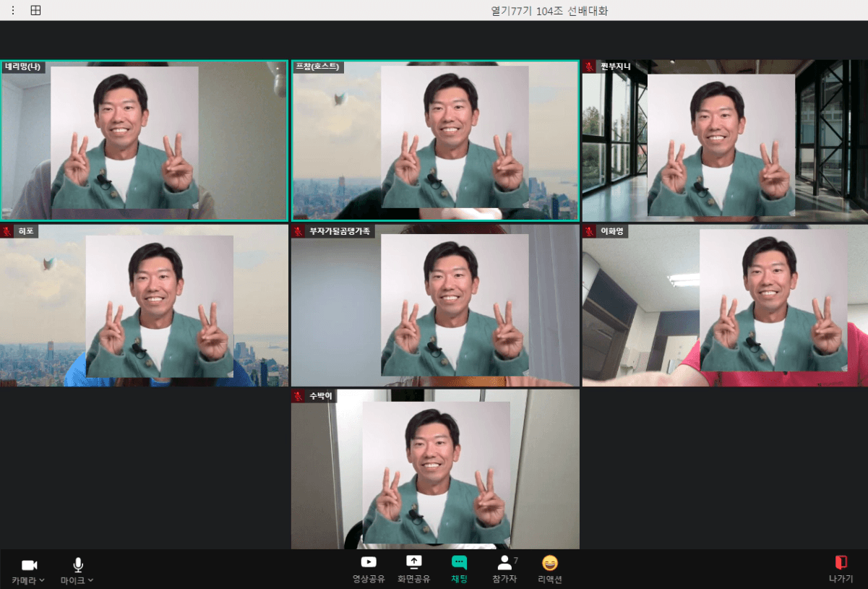Click muted mic icon on 찐부지니 tile
868x589 pixels.
[590, 66]
